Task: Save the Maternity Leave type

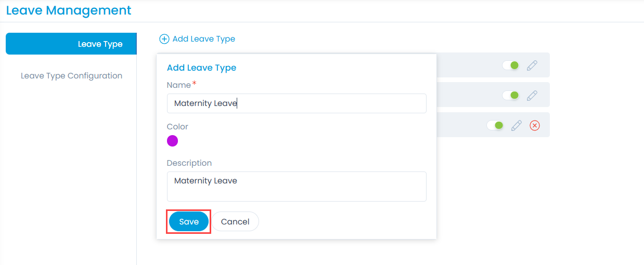Action: (189, 222)
